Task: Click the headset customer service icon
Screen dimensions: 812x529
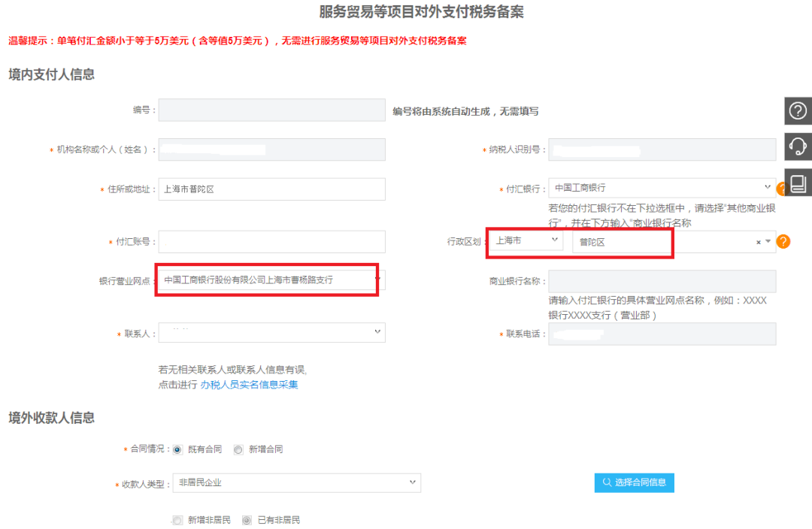Action: pyautogui.click(x=799, y=147)
